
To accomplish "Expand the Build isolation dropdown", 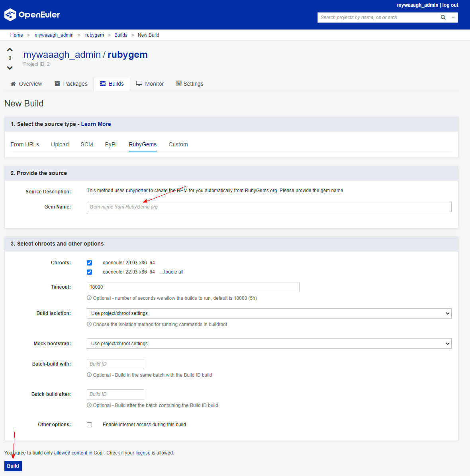I will 269,313.
